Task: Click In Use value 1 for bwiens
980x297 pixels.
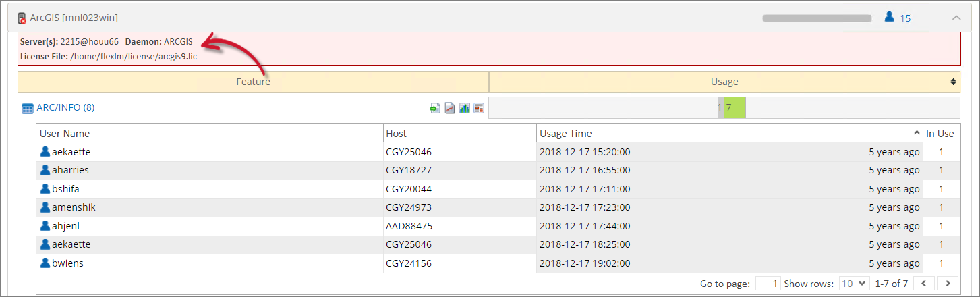Action: coord(942,263)
